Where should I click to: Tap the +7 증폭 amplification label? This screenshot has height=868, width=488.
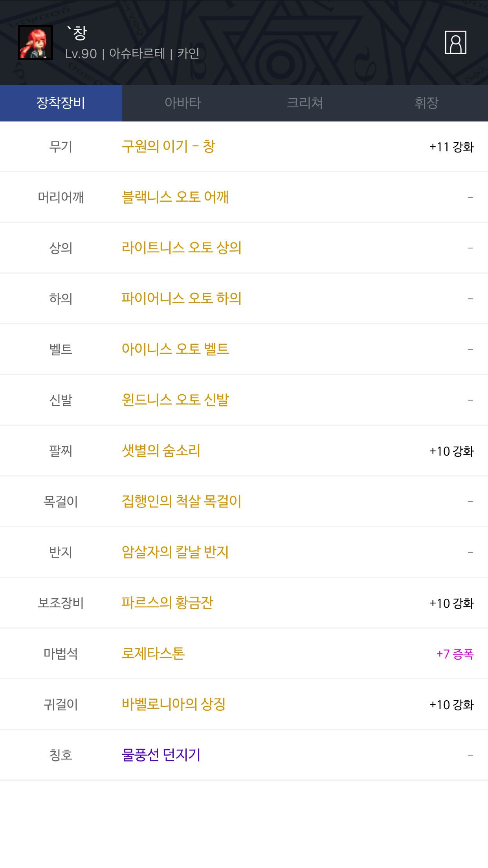point(455,654)
